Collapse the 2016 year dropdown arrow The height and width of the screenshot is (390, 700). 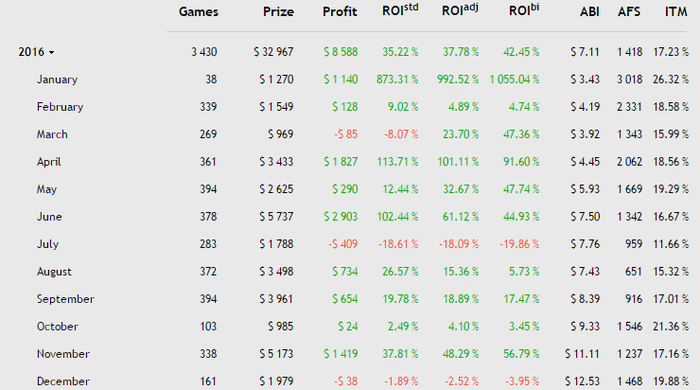click(x=51, y=53)
